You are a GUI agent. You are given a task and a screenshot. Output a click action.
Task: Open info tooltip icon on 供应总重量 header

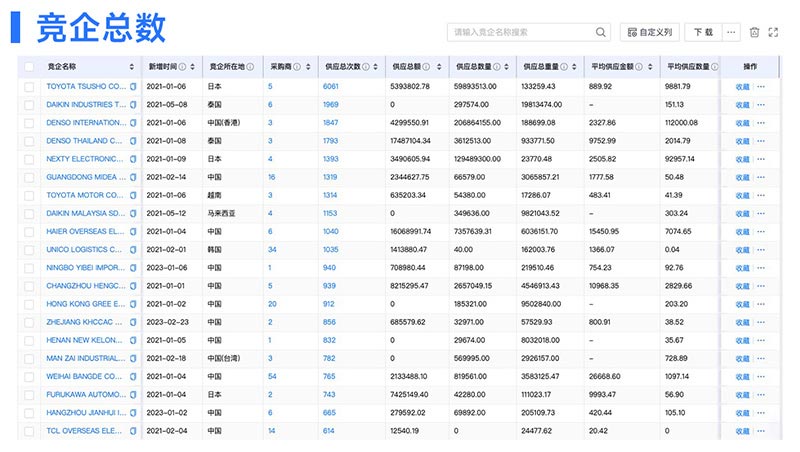tap(564, 67)
